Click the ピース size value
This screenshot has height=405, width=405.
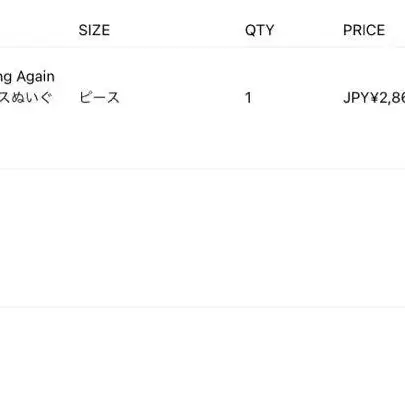(x=99, y=98)
